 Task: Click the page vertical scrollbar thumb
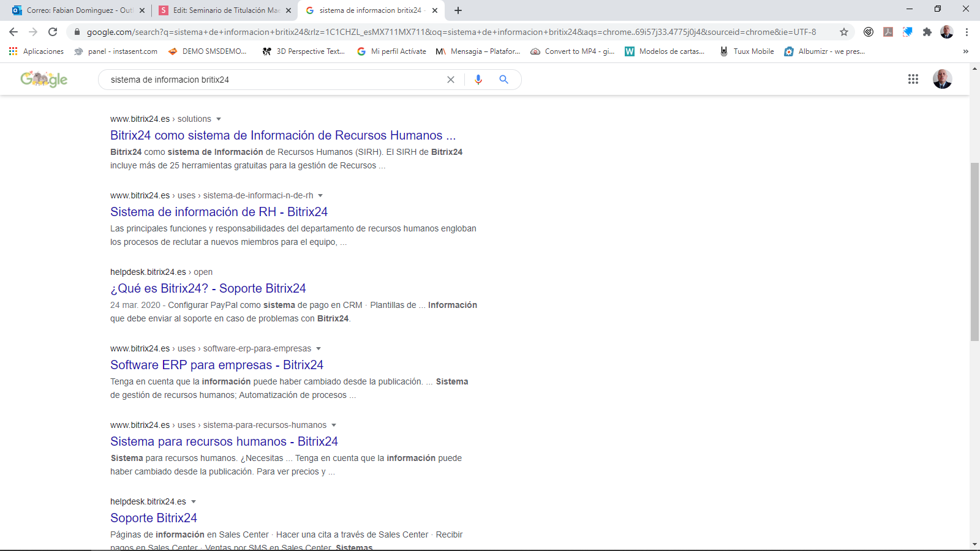coord(974,251)
